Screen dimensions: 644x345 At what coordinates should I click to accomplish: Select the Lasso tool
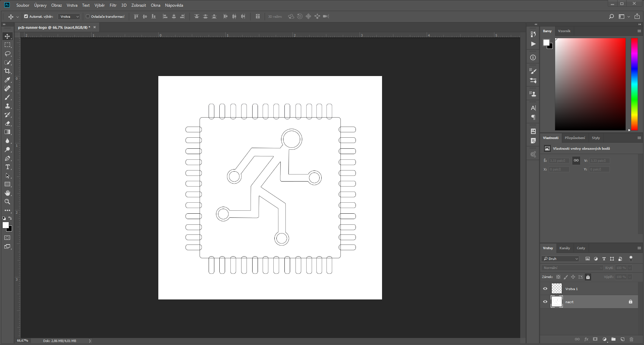coord(7,54)
